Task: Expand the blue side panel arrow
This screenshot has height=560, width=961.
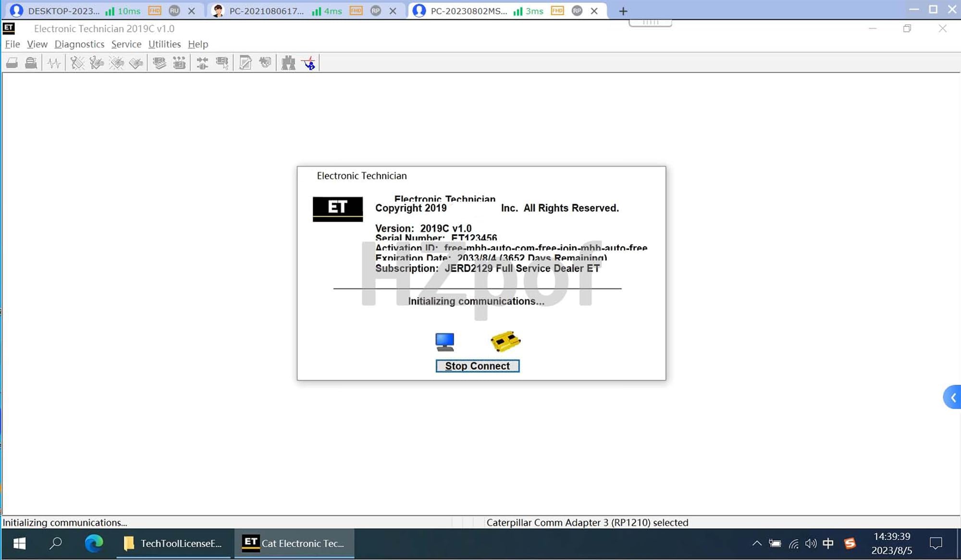Action: click(953, 397)
